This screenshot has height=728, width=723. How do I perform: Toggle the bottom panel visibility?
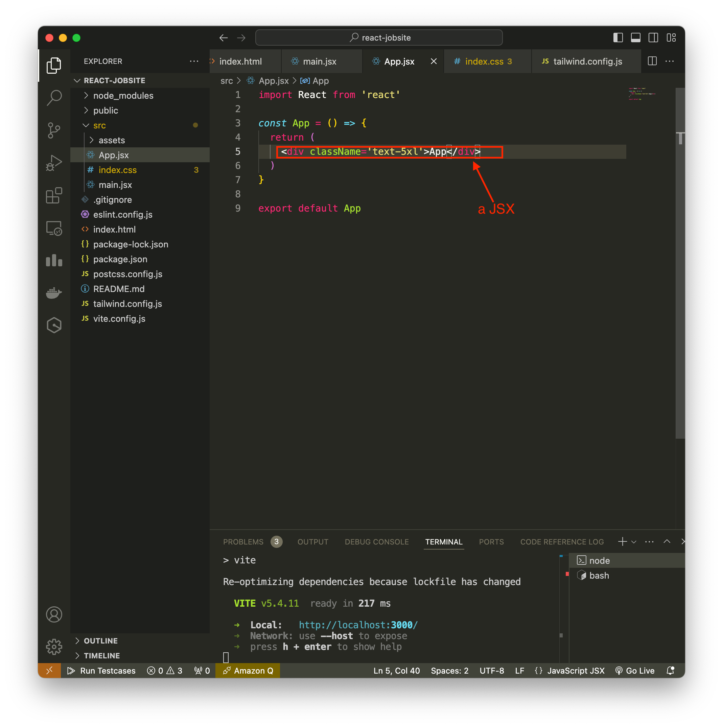point(636,38)
